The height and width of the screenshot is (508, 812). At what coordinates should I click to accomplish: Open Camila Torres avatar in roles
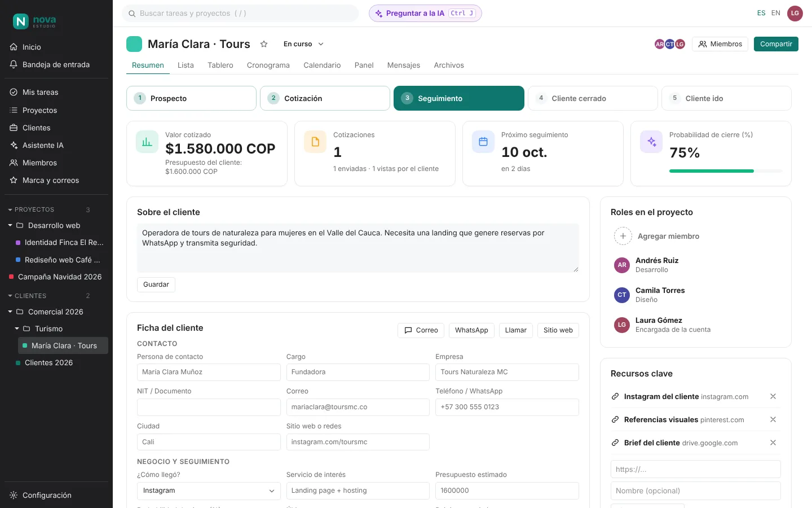coord(622,295)
